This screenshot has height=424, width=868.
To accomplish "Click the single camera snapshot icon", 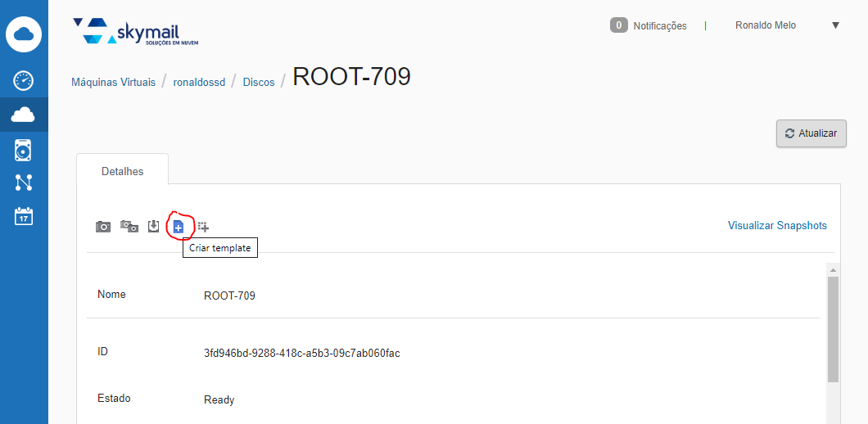I will point(103,227).
